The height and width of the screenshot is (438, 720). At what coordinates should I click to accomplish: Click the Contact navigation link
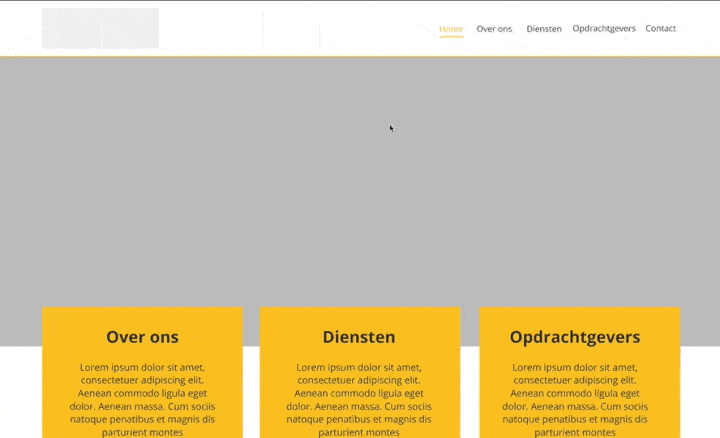[x=660, y=29]
